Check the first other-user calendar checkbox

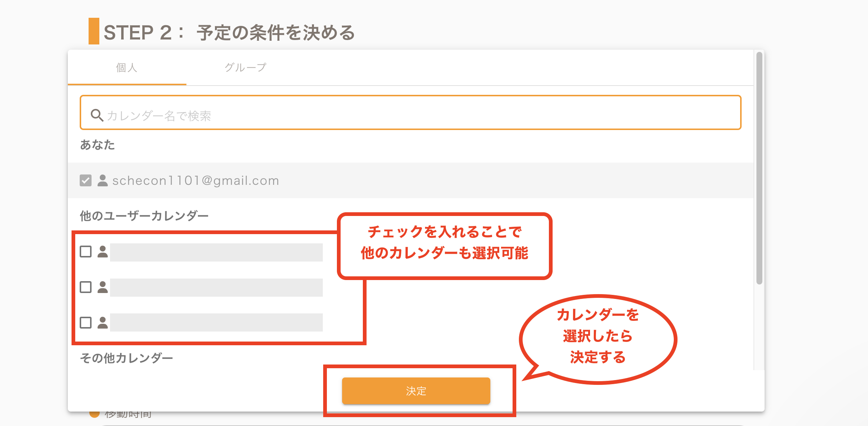(x=86, y=252)
